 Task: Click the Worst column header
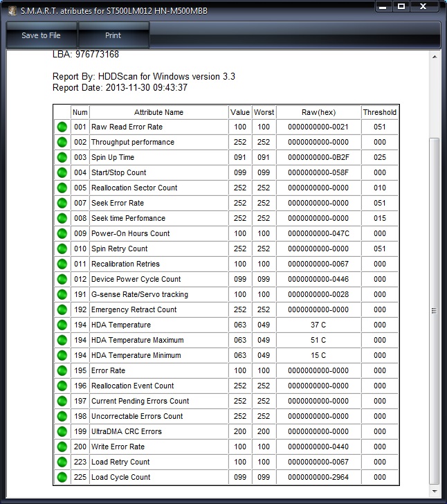(x=264, y=112)
